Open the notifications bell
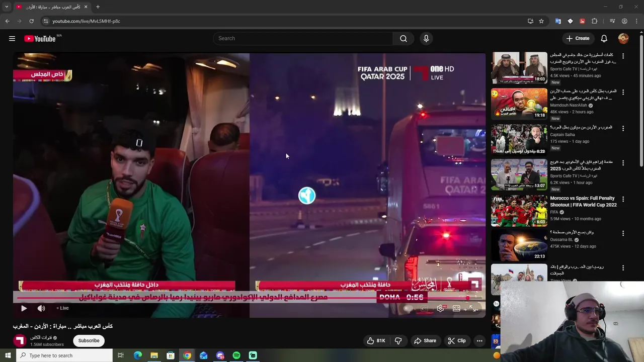The image size is (644, 362). click(604, 39)
